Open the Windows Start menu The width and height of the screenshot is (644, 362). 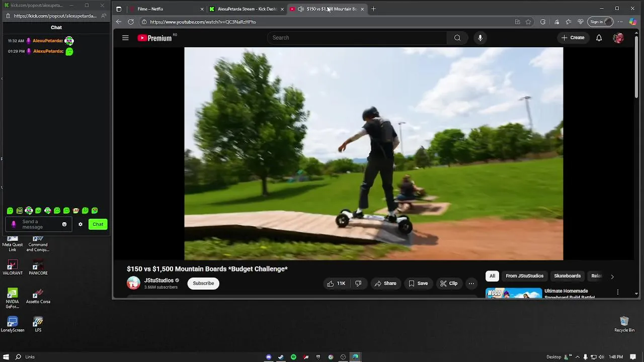click(6, 357)
